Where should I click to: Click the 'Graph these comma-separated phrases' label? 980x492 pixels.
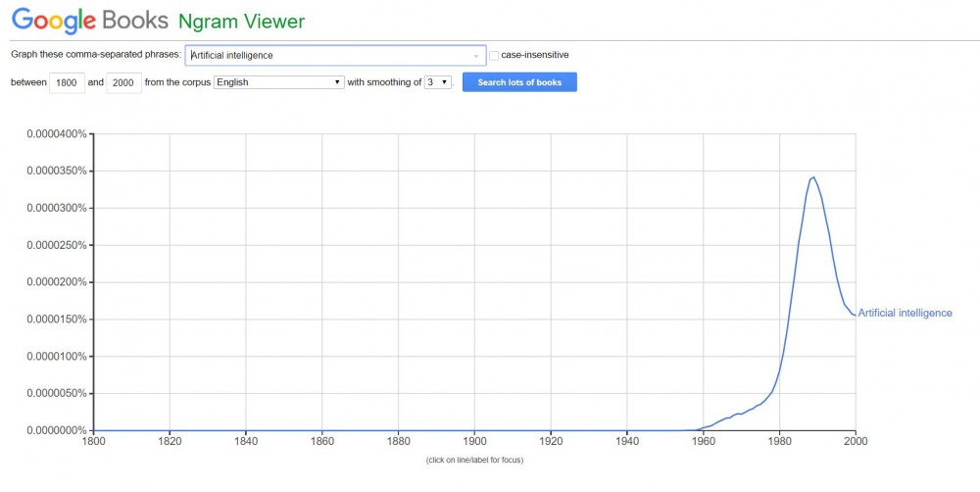click(95, 55)
